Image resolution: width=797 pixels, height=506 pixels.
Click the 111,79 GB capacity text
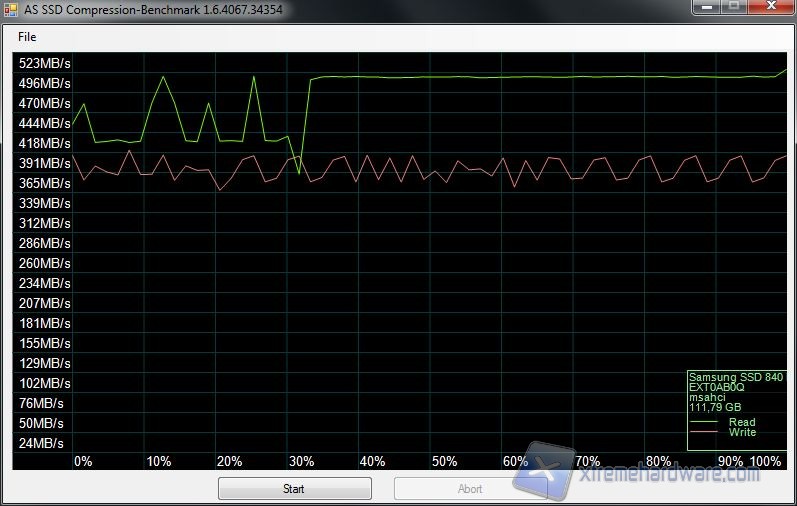(715, 407)
